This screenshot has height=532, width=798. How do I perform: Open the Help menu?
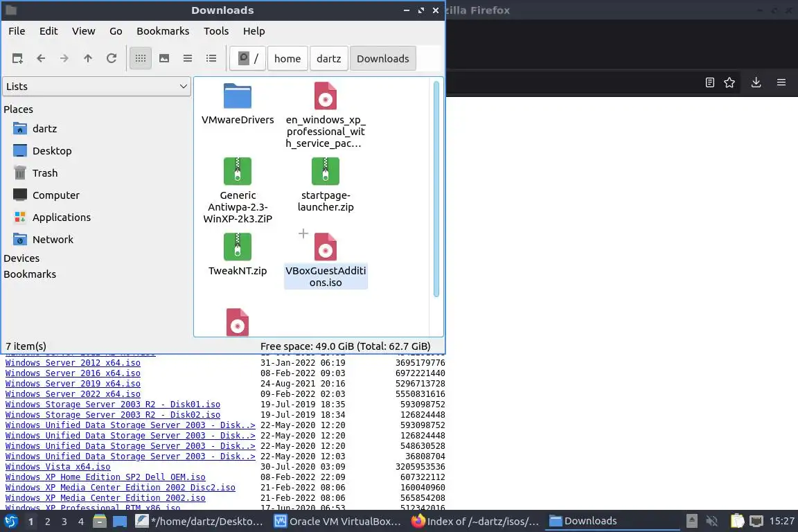254,31
